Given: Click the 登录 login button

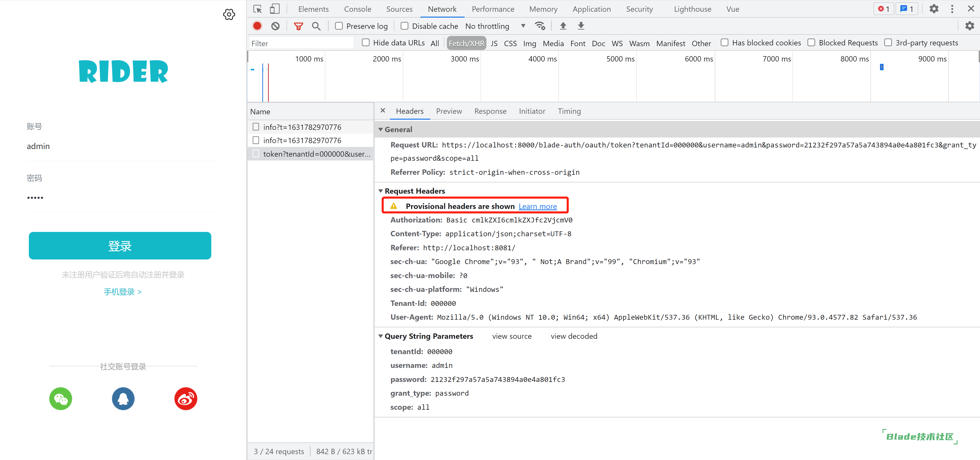Looking at the screenshot, I should tap(120, 246).
